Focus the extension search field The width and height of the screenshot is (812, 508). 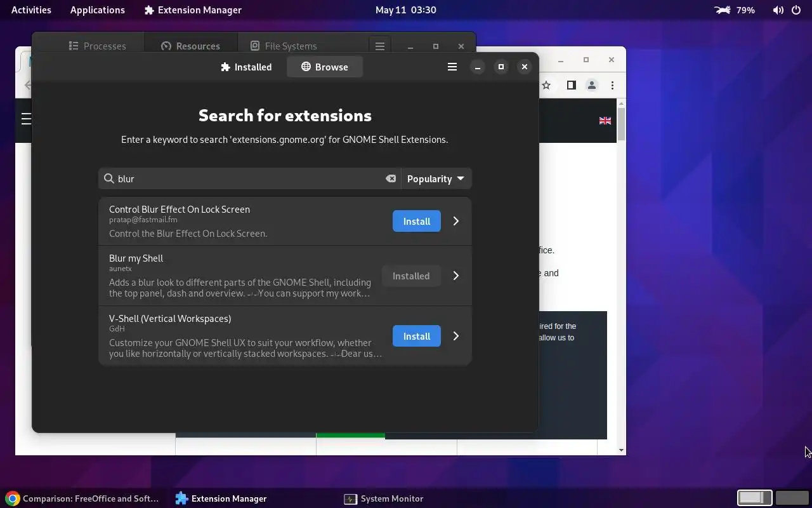click(x=249, y=178)
